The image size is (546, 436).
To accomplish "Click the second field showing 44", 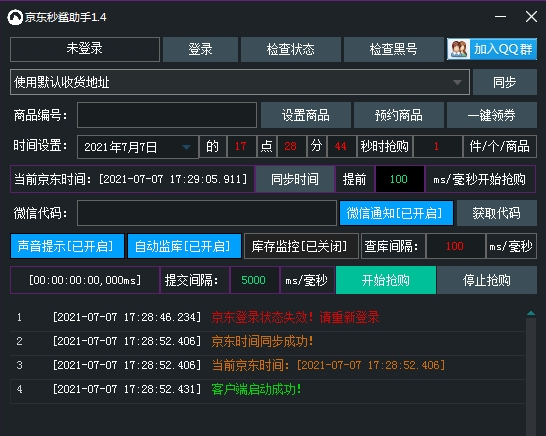I will point(341,146).
